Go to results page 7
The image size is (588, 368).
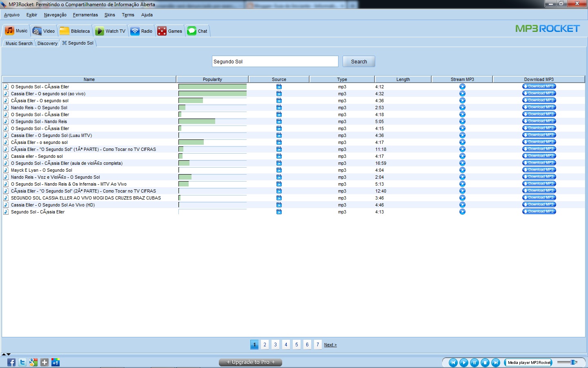[x=318, y=345]
